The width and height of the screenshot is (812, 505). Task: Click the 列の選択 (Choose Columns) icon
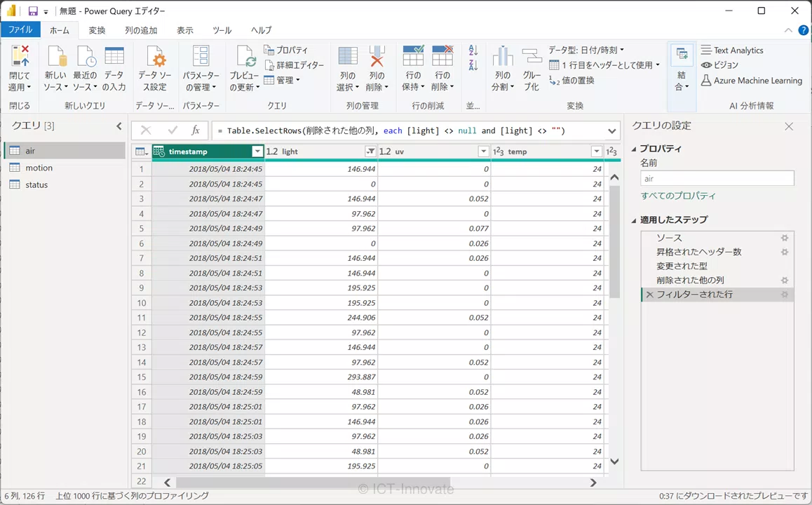[348, 56]
